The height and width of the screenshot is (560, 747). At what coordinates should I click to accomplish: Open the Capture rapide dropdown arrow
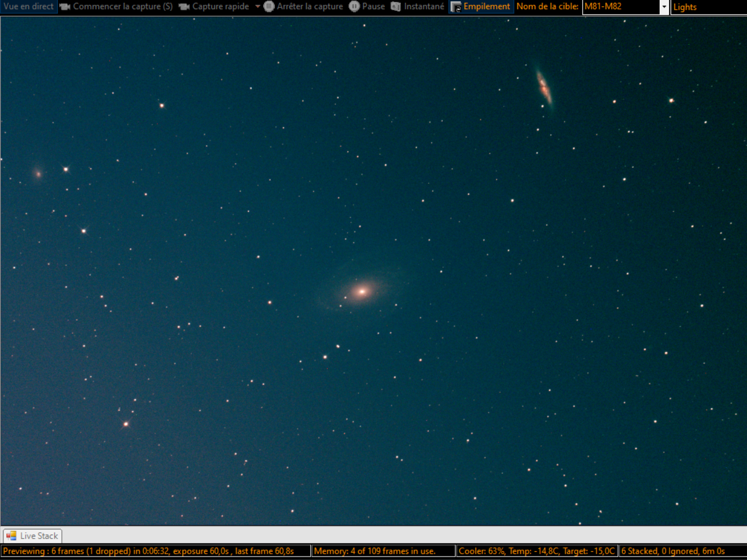(x=257, y=6)
